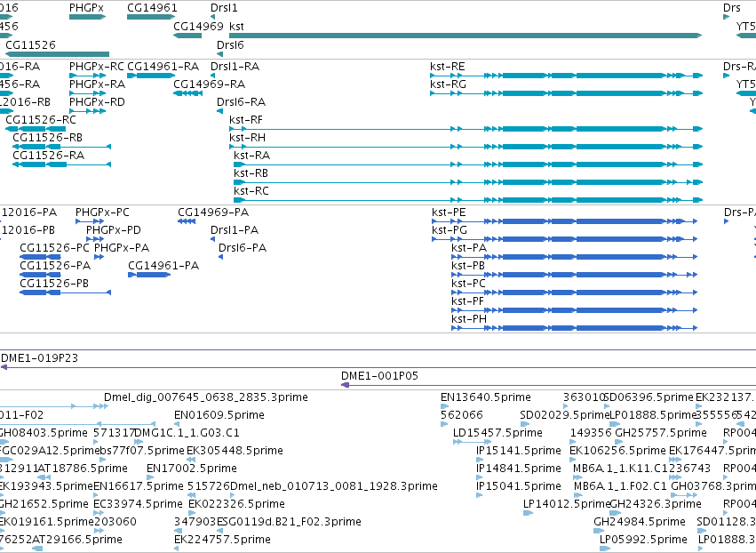Select the EK106256.5prime EST label
The image size is (756, 553).
pyautogui.click(x=617, y=451)
